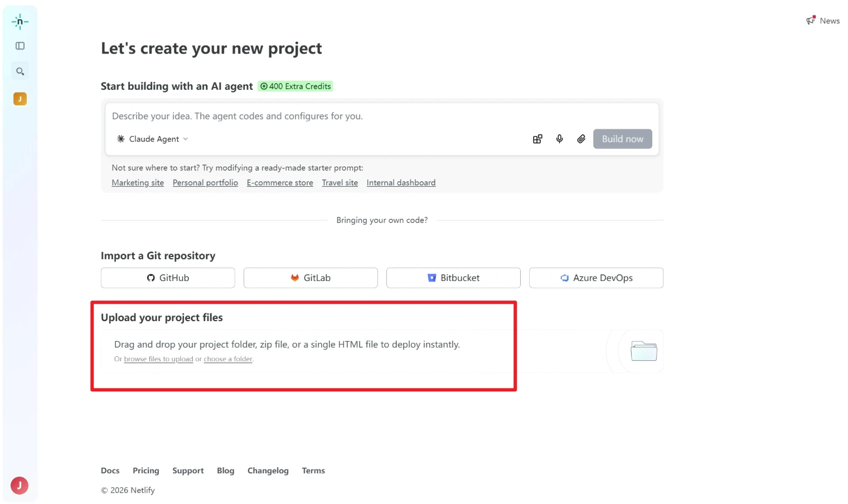Click browse files to upload

coord(158,358)
